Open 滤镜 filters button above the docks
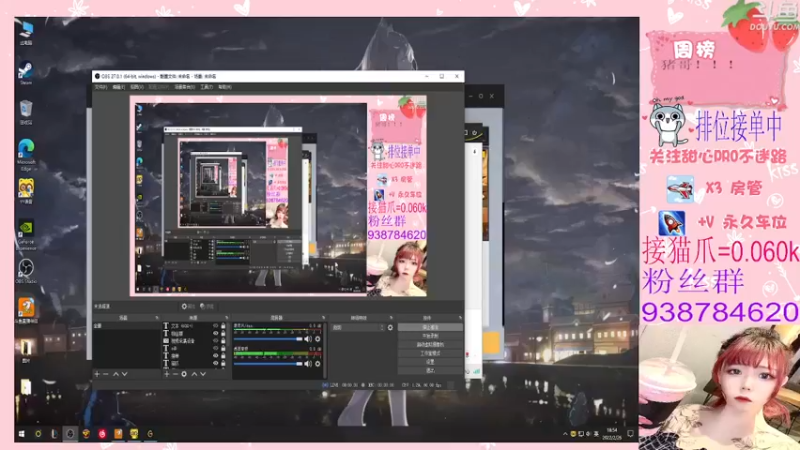The height and width of the screenshot is (450, 800). tap(207, 306)
